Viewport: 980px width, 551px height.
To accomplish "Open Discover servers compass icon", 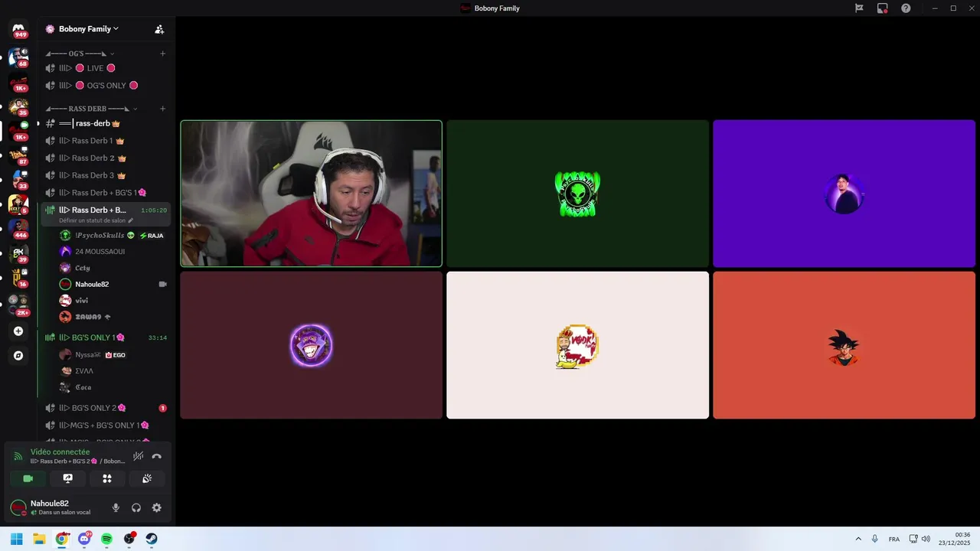I will [x=18, y=356].
